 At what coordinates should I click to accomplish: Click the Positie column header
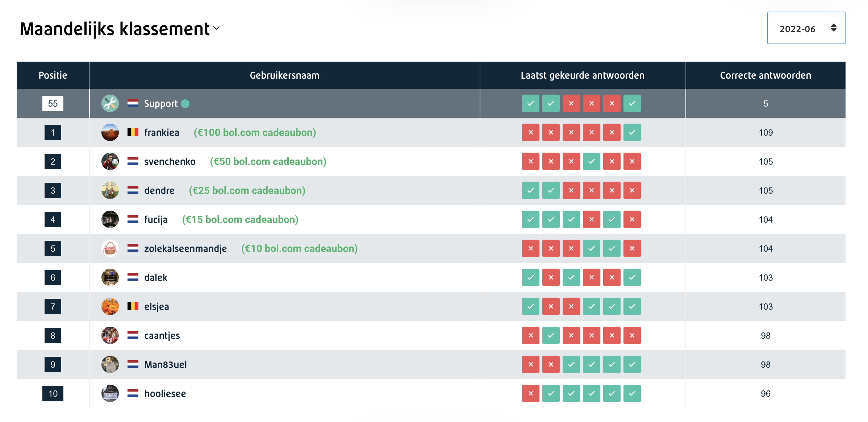pyautogui.click(x=53, y=75)
